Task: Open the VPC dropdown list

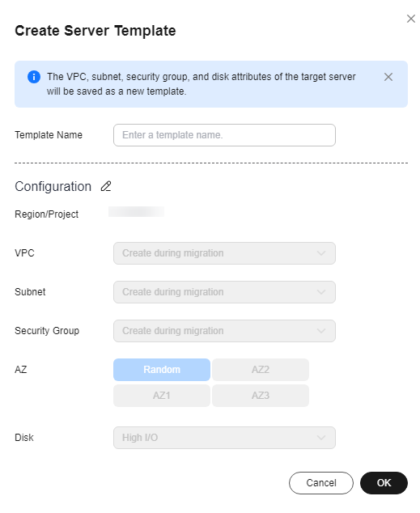Action: [x=224, y=253]
